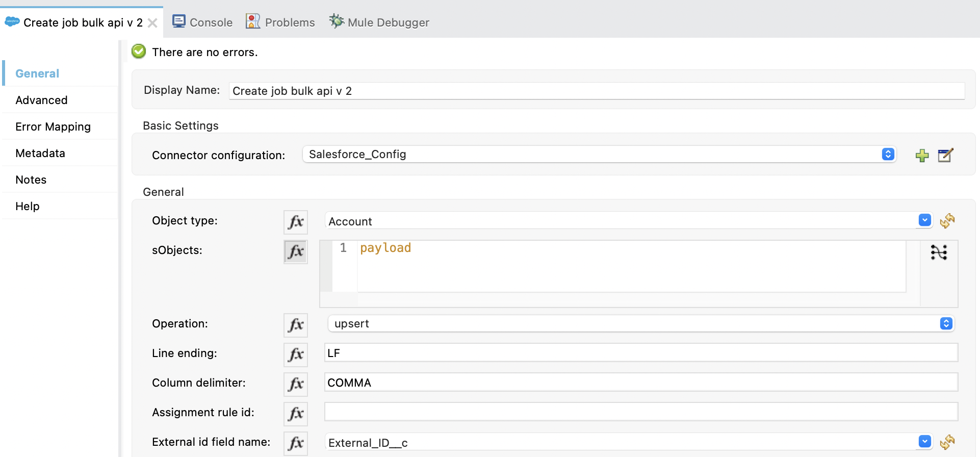Image resolution: width=980 pixels, height=457 pixels.
Task: Add new connector configuration with green plus
Action: [x=922, y=155]
